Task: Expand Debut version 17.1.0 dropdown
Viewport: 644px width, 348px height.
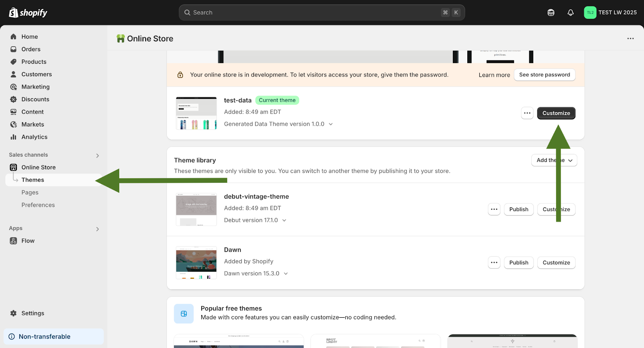Action: pos(284,220)
